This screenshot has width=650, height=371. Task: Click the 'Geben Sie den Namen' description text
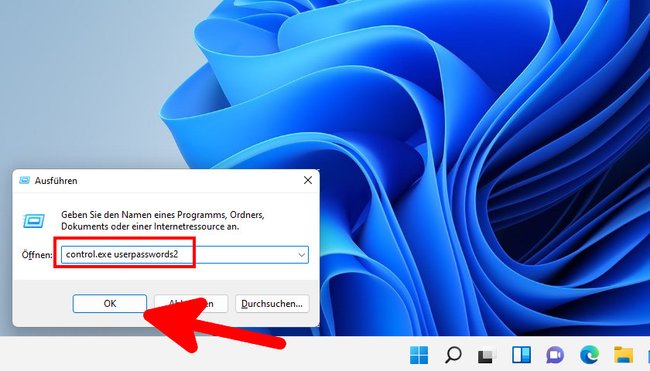click(163, 221)
